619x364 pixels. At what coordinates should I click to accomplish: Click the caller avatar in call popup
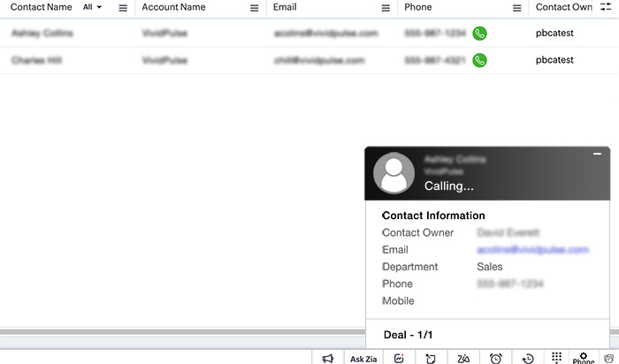pos(394,173)
